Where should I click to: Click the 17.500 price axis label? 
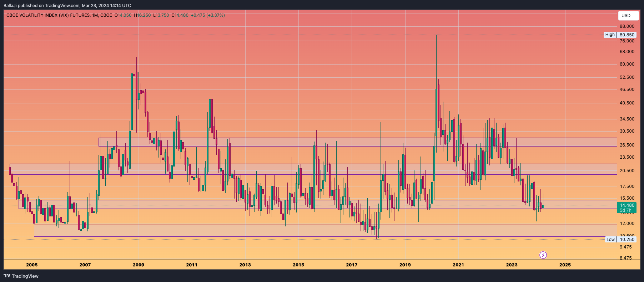coord(627,186)
